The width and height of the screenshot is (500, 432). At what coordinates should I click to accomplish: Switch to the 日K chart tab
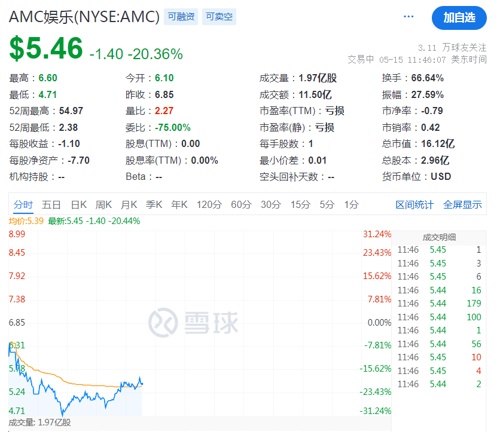[79, 204]
